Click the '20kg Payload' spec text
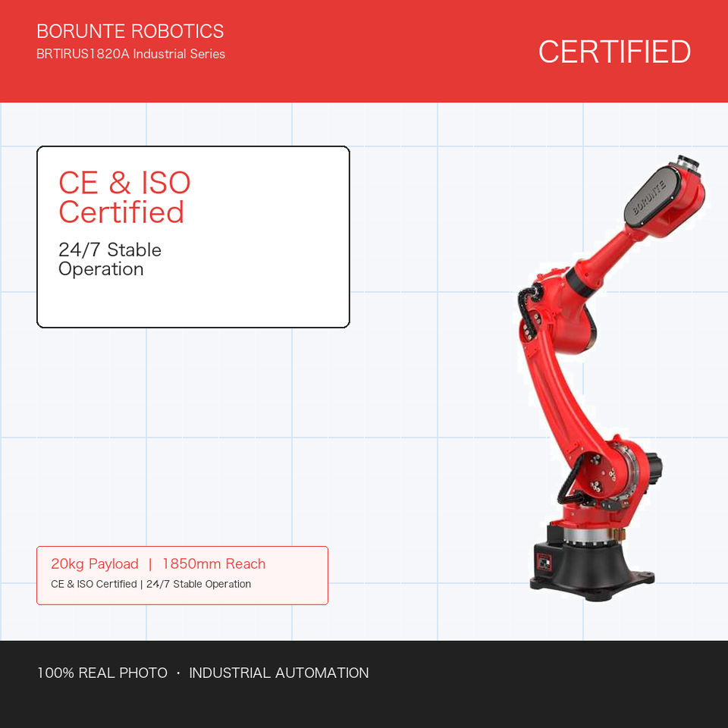 [x=95, y=563]
